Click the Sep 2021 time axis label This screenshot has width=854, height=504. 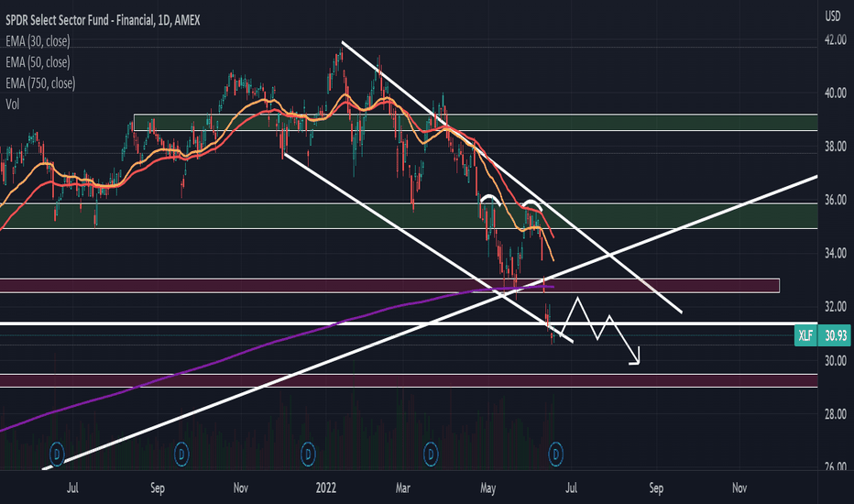pyautogui.click(x=158, y=488)
